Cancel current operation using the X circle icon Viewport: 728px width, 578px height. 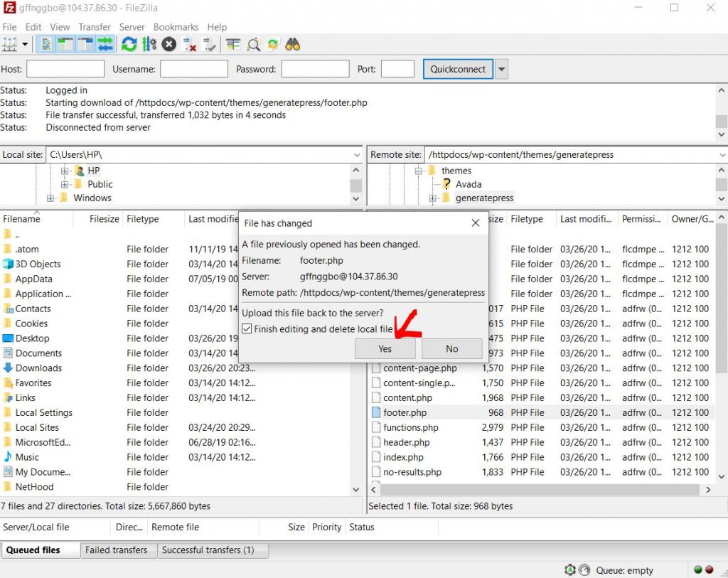coord(169,45)
